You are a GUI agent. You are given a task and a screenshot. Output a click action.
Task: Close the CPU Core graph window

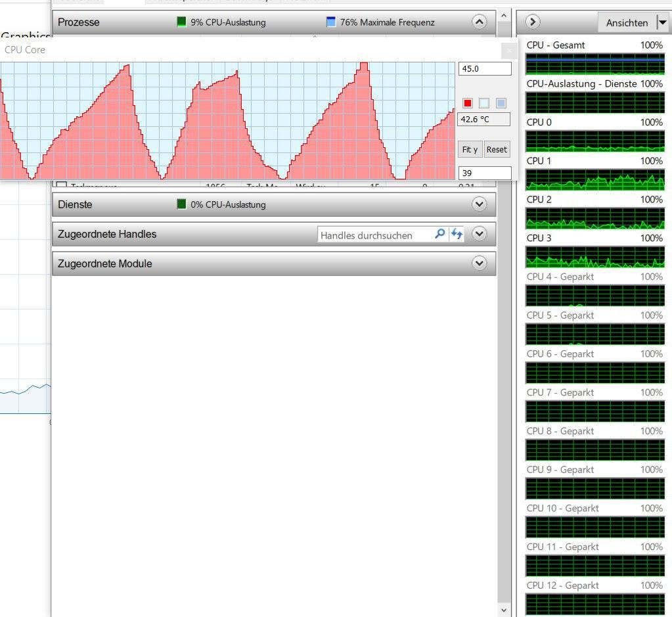point(509,51)
